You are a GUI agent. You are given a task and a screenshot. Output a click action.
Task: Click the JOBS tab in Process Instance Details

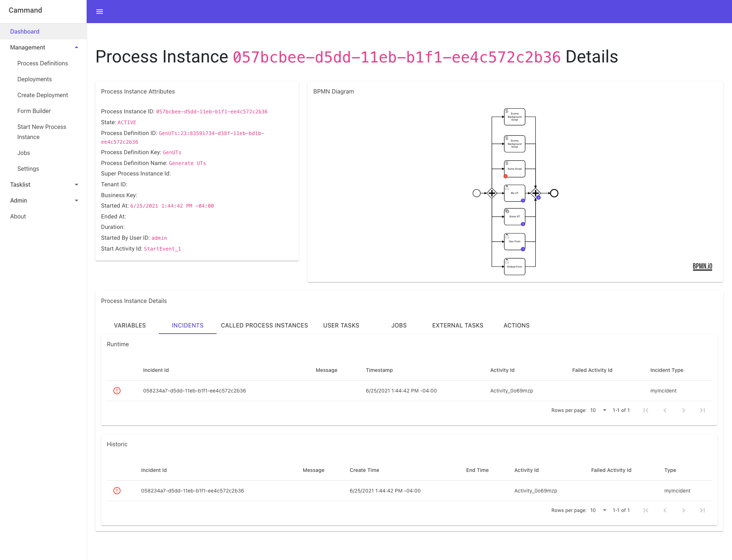coord(398,325)
